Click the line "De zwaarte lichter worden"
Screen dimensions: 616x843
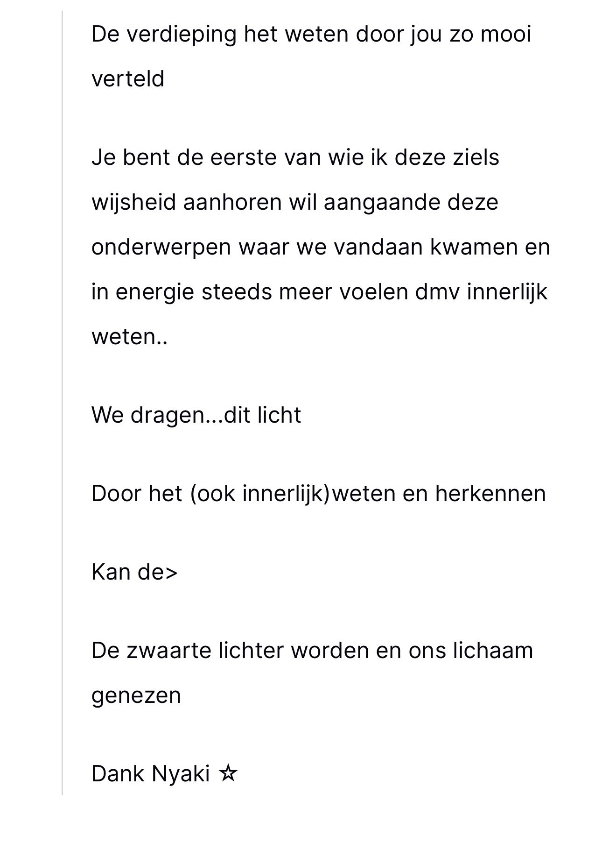(x=312, y=650)
